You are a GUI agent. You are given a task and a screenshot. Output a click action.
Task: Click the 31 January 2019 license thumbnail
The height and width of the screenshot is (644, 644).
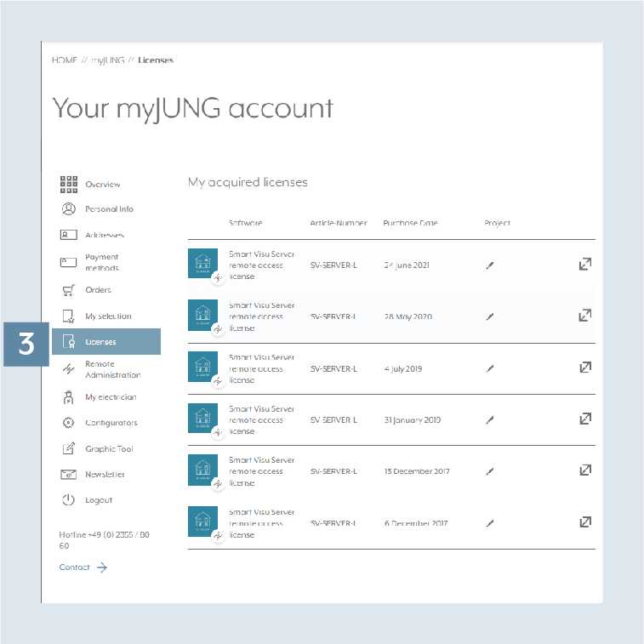202,418
